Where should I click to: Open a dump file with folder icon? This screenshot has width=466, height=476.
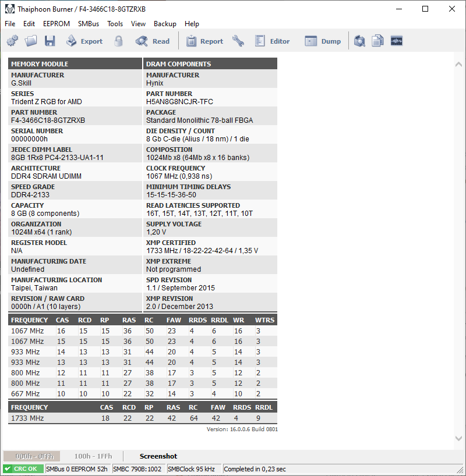pos(31,41)
